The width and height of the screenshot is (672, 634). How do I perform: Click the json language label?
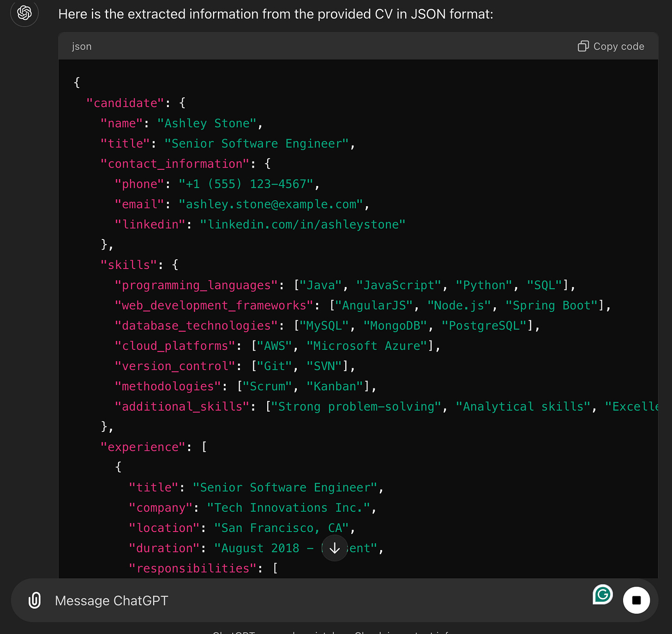(82, 46)
